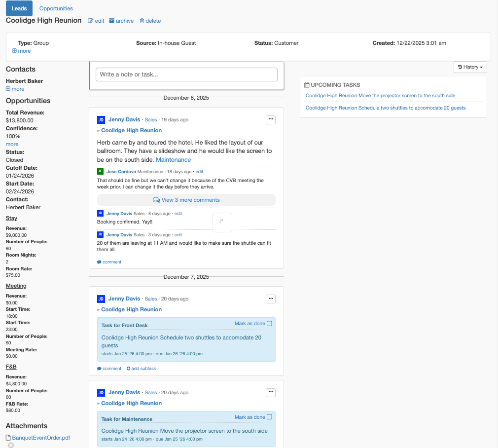Click Sales label on 19 days ago post

point(151,120)
